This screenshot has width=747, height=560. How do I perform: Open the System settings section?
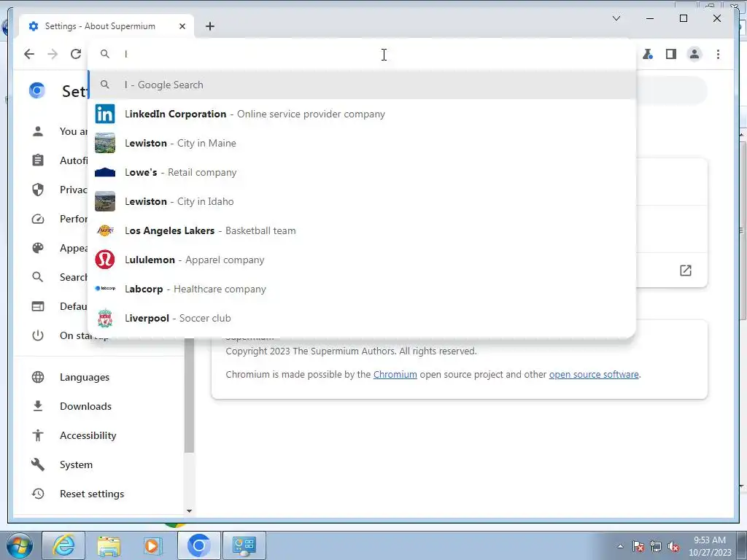click(76, 464)
